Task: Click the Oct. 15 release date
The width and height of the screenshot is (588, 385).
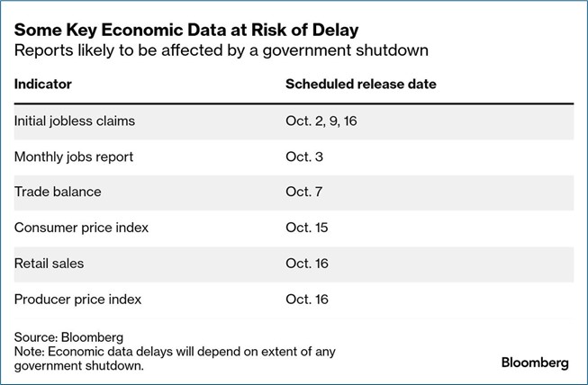Action: 307,228
